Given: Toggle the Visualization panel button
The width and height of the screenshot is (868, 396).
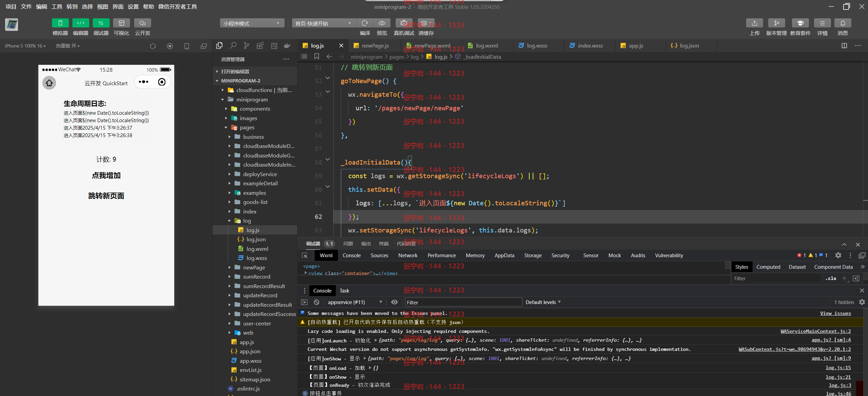Looking at the screenshot, I should coord(121,23).
